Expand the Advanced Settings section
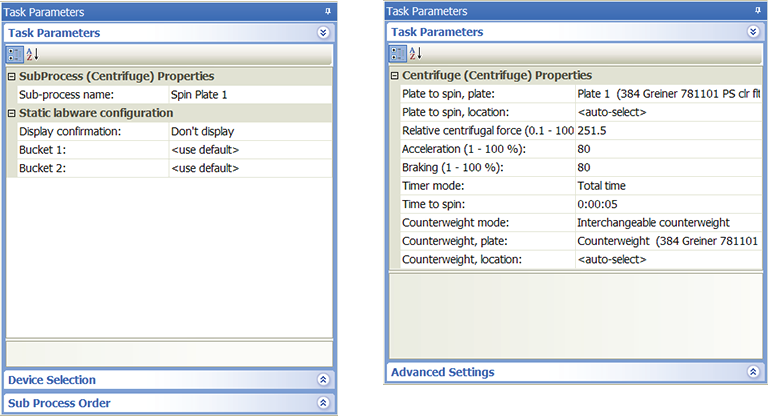The width and height of the screenshot is (768, 416). 755,372
